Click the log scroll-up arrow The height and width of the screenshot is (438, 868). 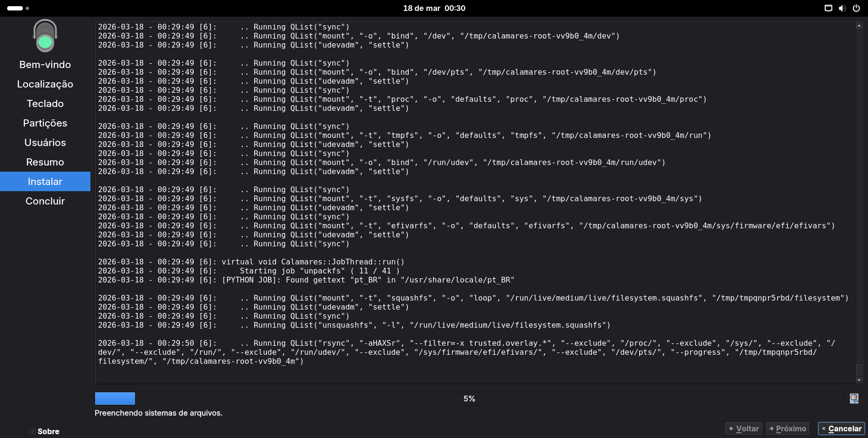859,26
